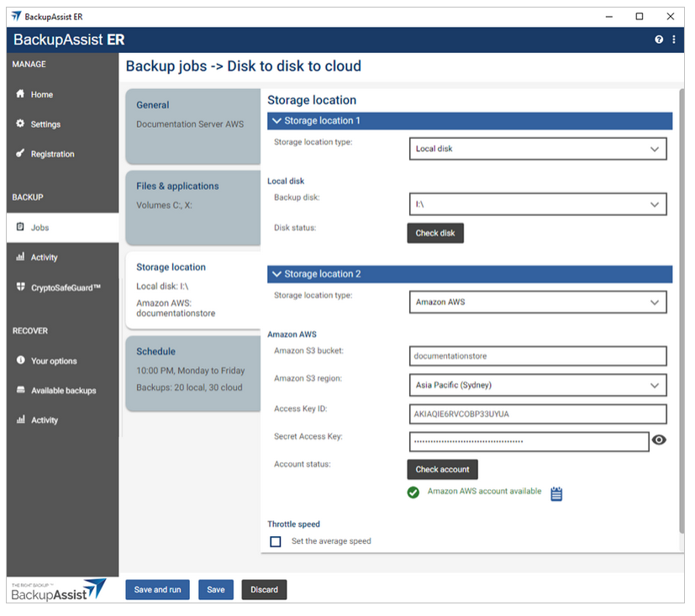Click the Amazon S3 bucket input field
695x616 pixels.
pyautogui.click(x=537, y=356)
